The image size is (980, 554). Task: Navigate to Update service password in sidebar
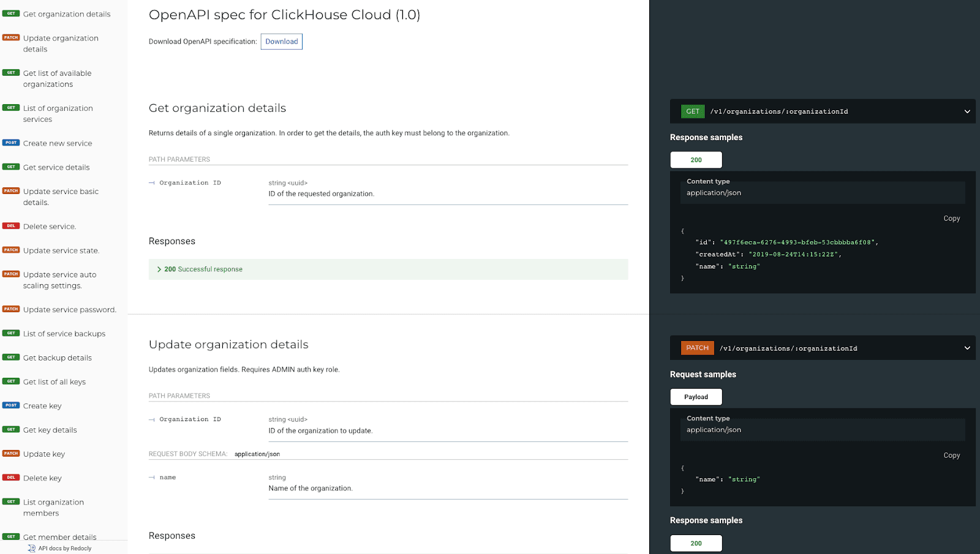(69, 310)
